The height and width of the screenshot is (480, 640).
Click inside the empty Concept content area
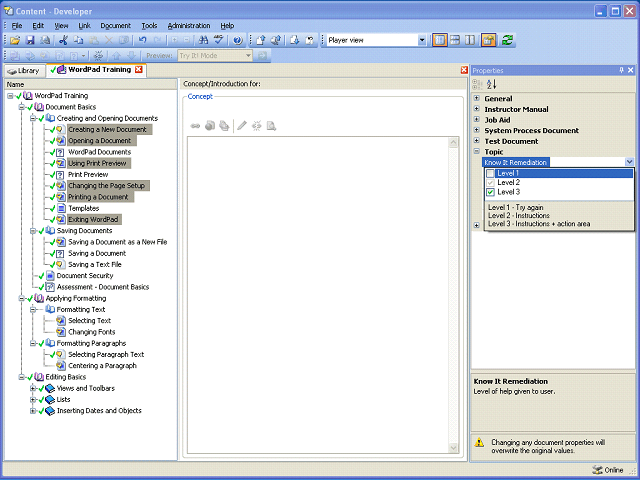pyautogui.click(x=318, y=295)
